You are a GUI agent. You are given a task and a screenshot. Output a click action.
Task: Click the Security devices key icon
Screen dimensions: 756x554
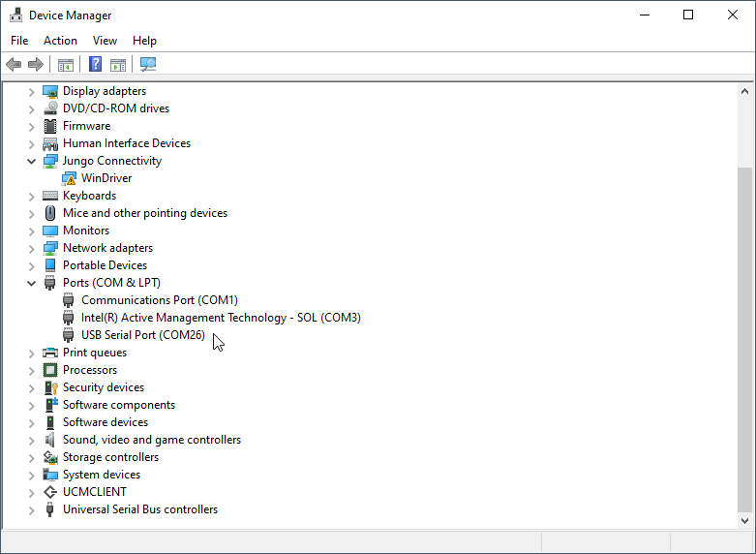click(51, 387)
